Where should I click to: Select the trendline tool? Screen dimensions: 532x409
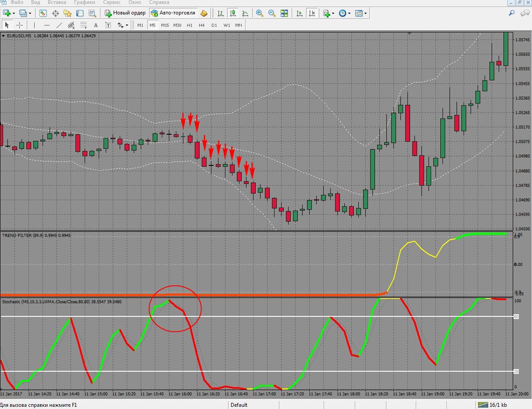pyautogui.click(x=59, y=25)
